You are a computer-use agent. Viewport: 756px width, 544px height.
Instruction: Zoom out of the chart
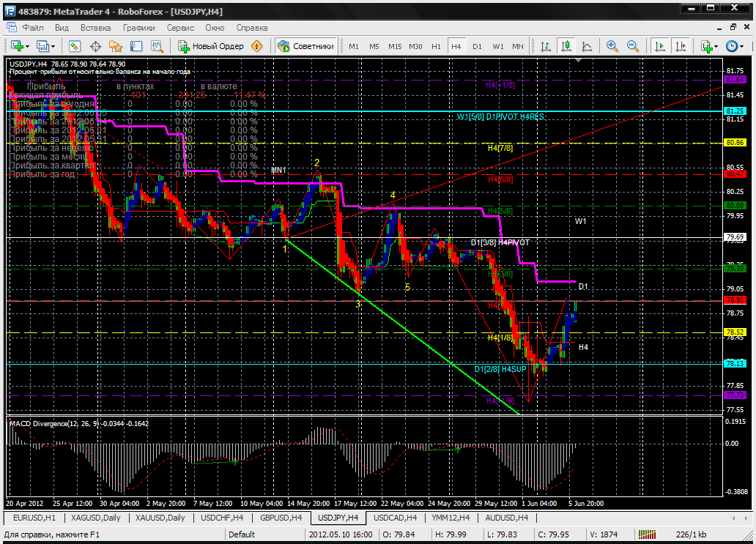633,46
